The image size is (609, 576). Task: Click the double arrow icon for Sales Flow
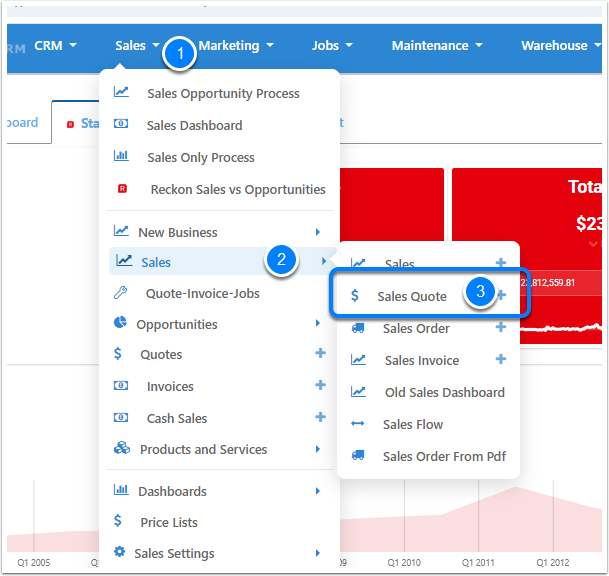point(357,424)
